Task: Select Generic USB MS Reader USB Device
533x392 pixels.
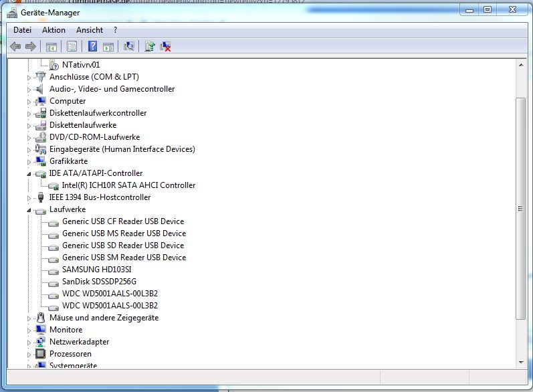Action: click(x=124, y=233)
